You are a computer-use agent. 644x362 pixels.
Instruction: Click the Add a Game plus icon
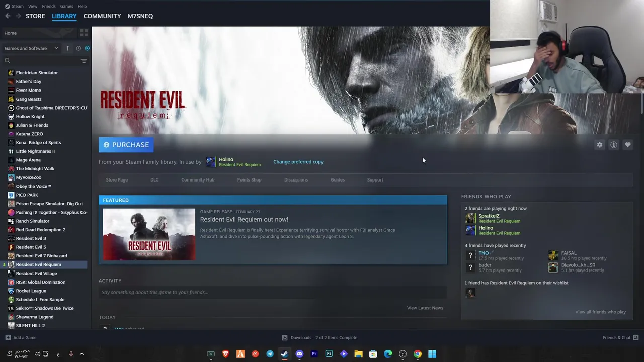click(8, 338)
